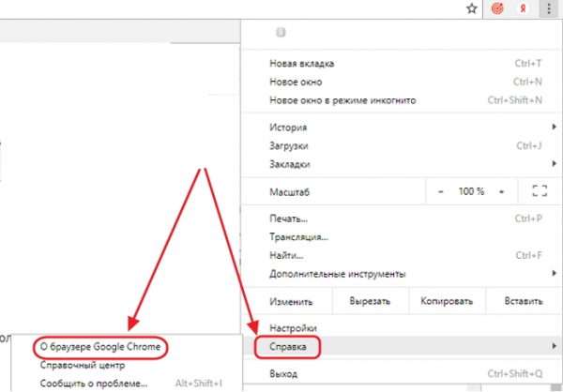Click the Вырезать button
563x392 pixels.
tap(370, 302)
